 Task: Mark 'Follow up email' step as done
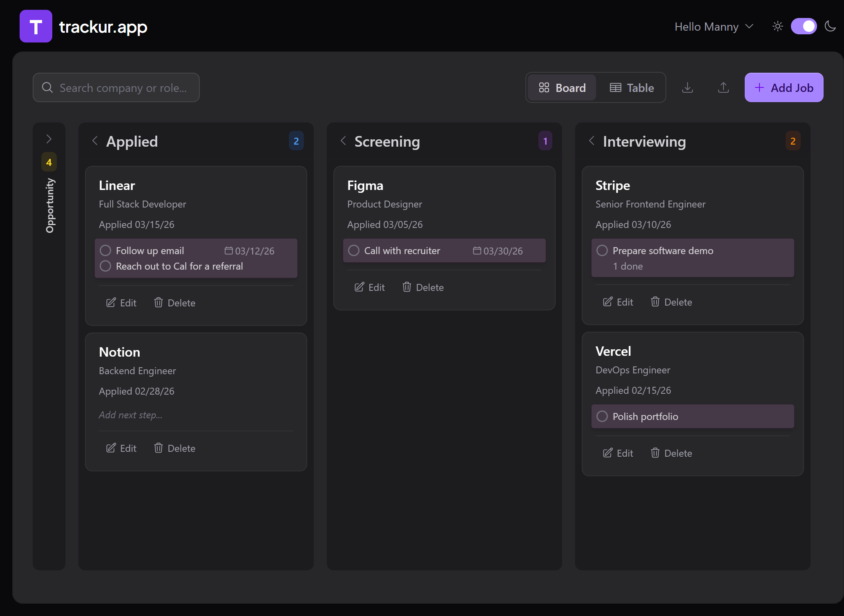105,250
